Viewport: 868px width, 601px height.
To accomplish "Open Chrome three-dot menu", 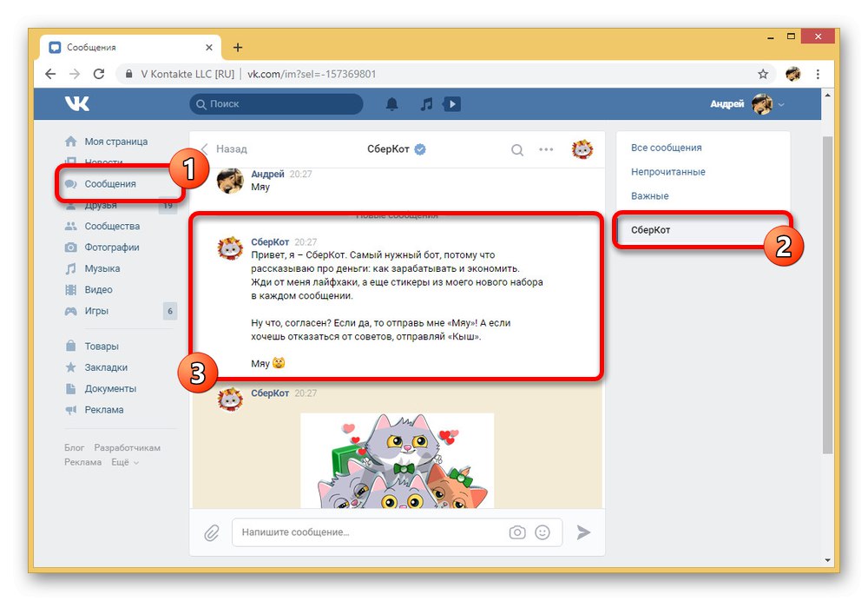I will click(x=818, y=74).
